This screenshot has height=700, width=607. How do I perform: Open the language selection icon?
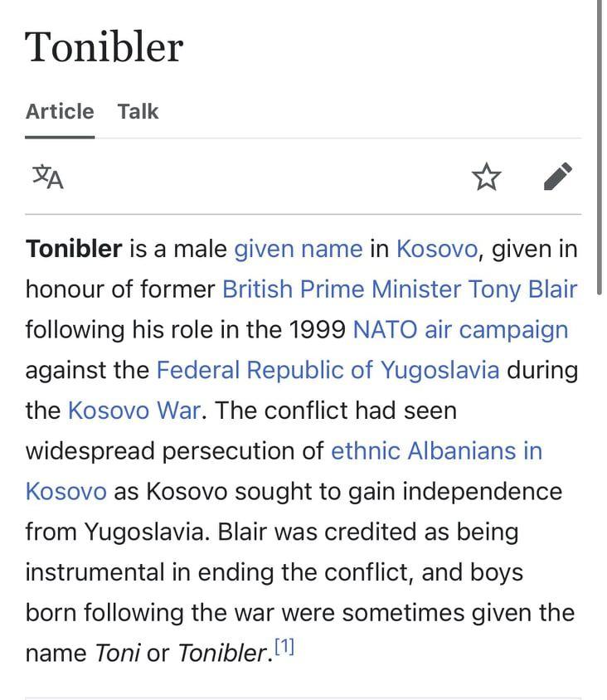point(47,177)
